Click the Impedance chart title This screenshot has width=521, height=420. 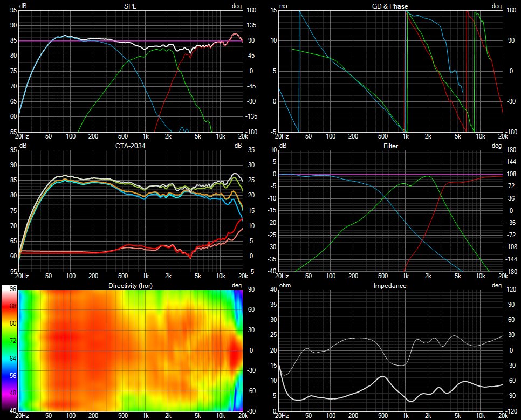390,286
